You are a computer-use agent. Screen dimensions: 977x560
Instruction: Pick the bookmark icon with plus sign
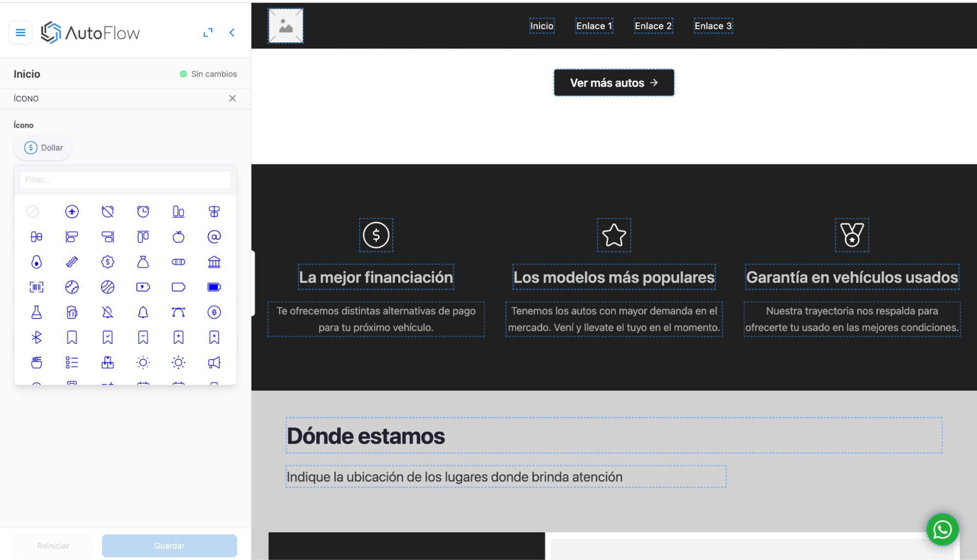click(x=179, y=338)
